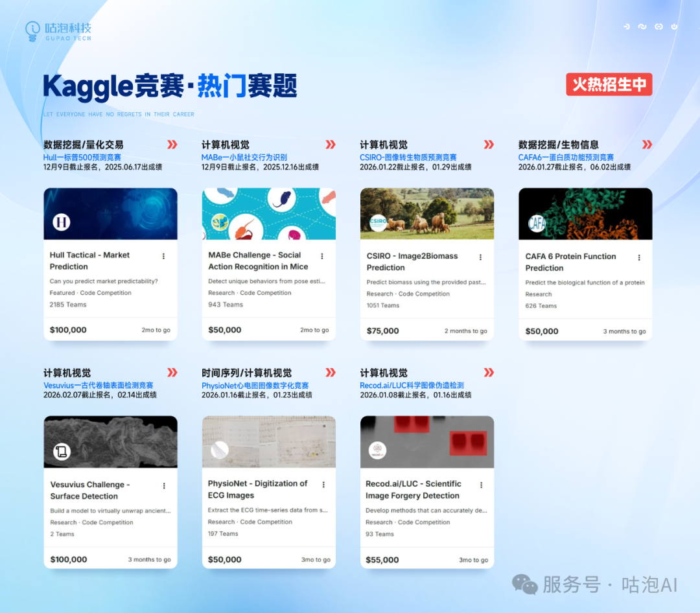Click the PhysioNet round logo badge

219,450
